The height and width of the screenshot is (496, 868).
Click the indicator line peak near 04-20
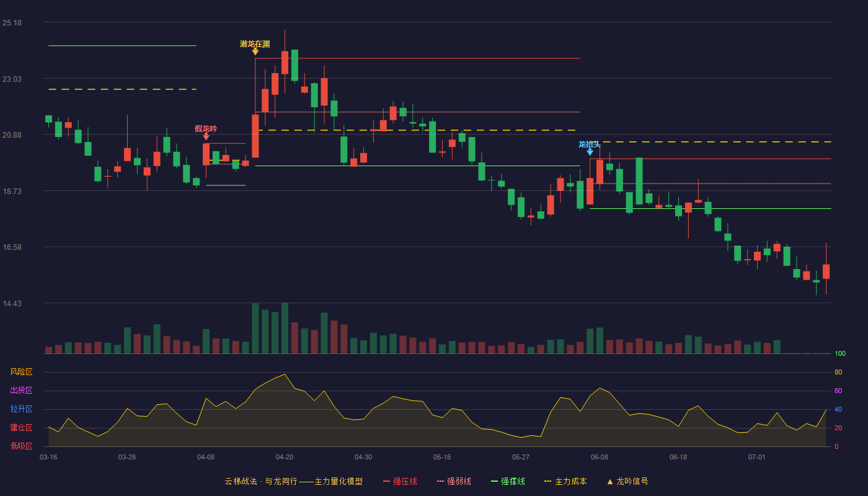point(285,374)
